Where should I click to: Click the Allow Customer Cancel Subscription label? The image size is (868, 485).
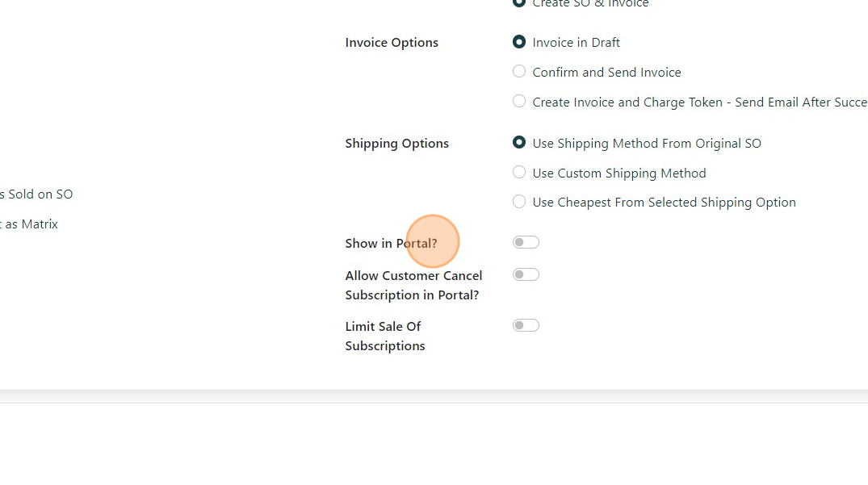(x=413, y=286)
